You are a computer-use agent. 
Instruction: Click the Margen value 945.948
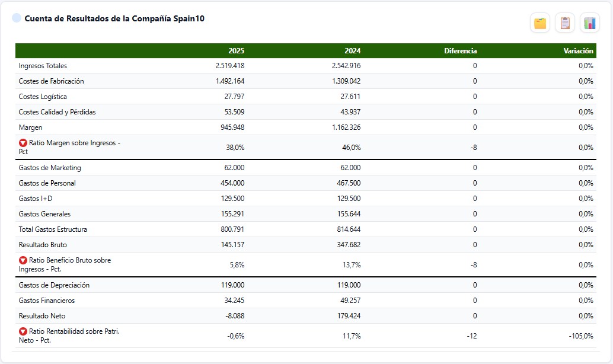(232, 127)
